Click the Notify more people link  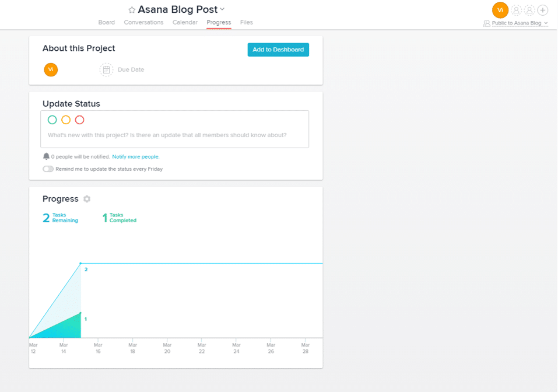click(x=135, y=156)
